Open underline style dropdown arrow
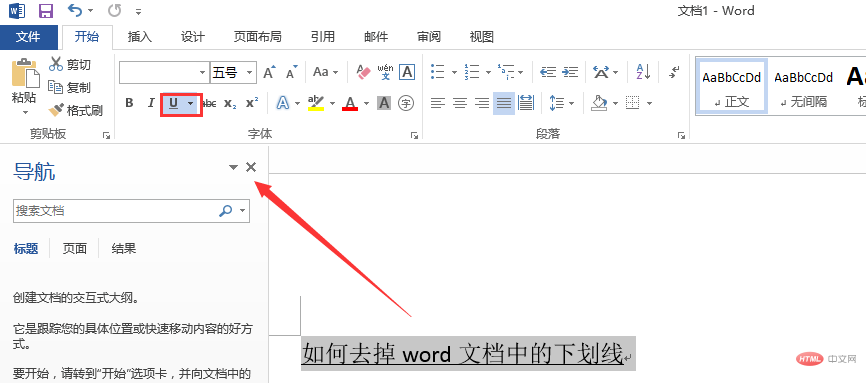Viewport: 866px width, 383px height. coord(191,103)
